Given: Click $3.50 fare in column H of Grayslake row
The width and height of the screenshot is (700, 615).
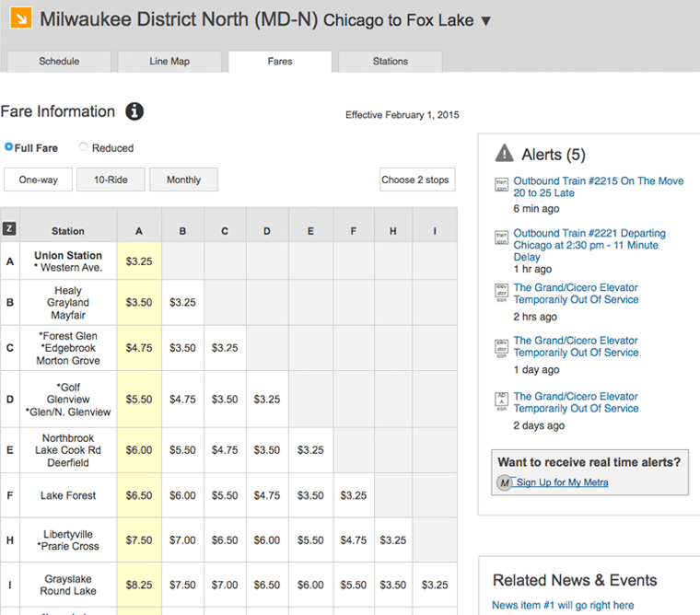Looking at the screenshot, I should point(393,585).
